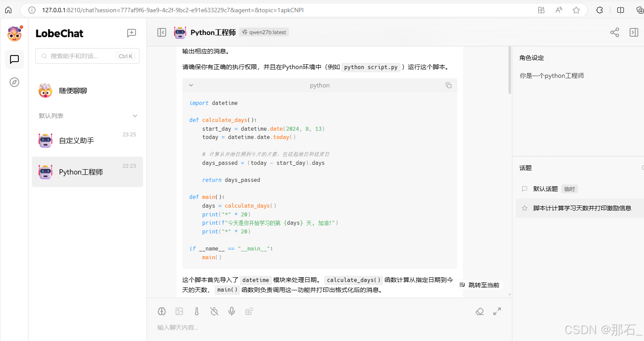Viewport: 644px width, 341px height.
Task: Click the browser home icon
Action: 8,10
